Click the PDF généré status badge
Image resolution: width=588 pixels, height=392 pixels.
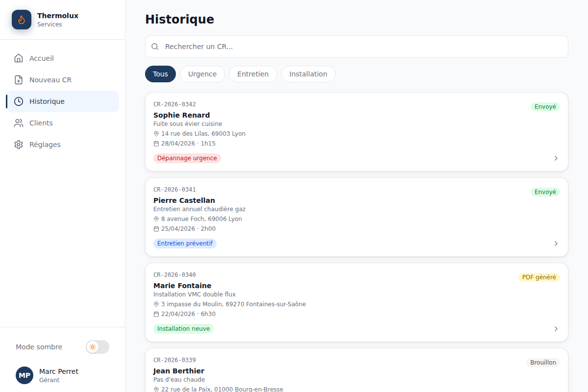click(539, 277)
